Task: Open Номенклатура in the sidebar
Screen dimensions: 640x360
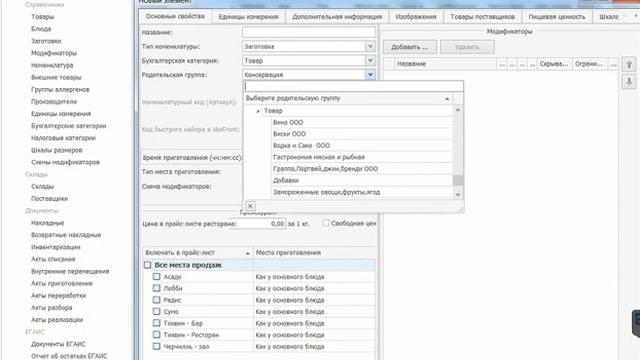Action: (x=52, y=65)
